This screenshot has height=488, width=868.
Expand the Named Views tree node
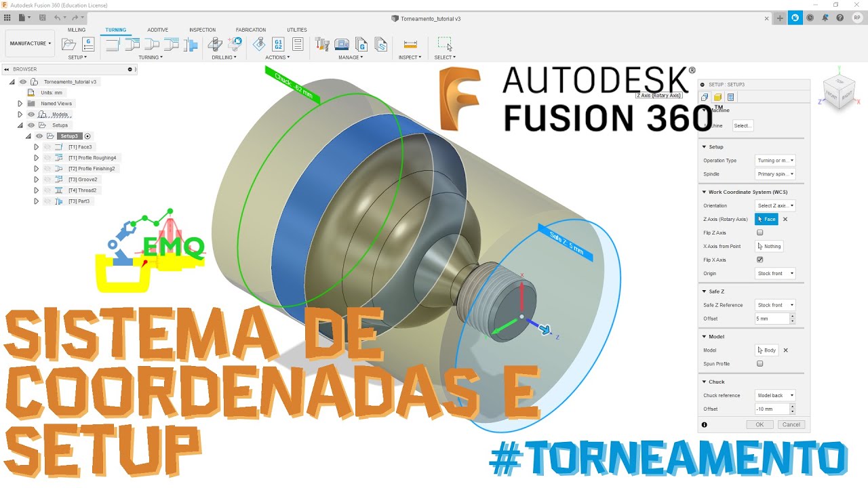pyautogui.click(x=20, y=104)
